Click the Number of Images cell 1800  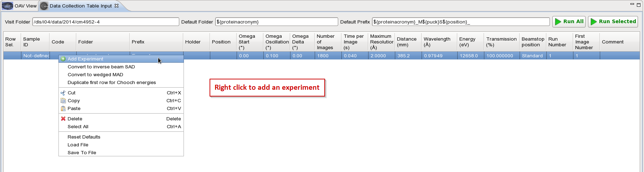click(328, 56)
